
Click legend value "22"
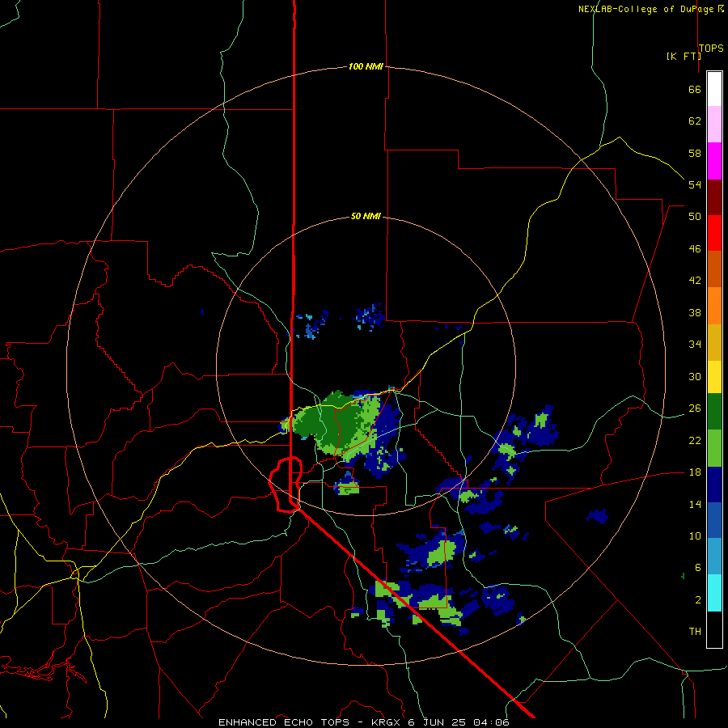(x=695, y=440)
